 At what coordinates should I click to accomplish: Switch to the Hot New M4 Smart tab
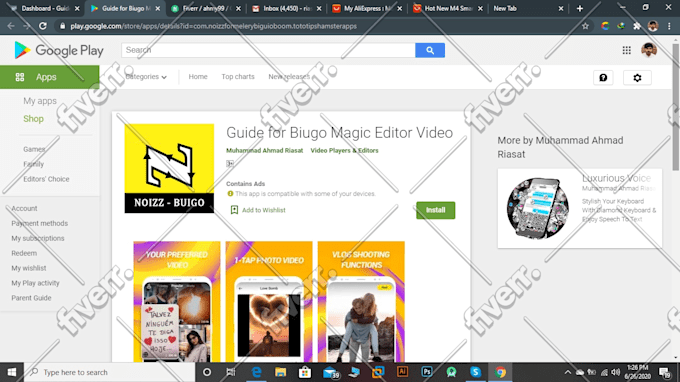(x=448, y=8)
